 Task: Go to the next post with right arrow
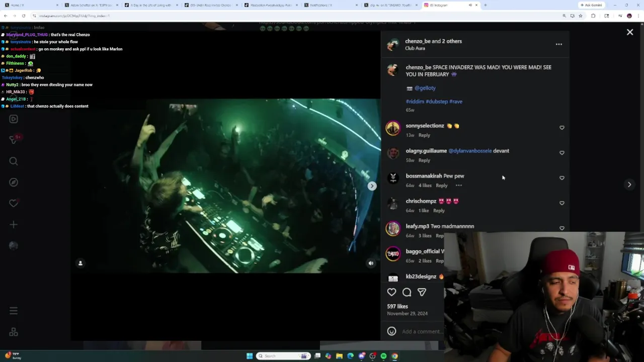tap(629, 185)
